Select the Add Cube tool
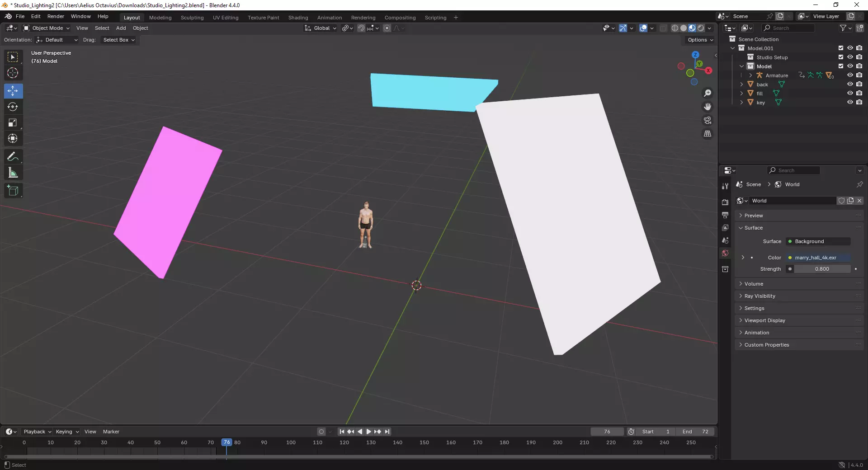Image resolution: width=868 pixels, height=470 pixels. click(13, 191)
